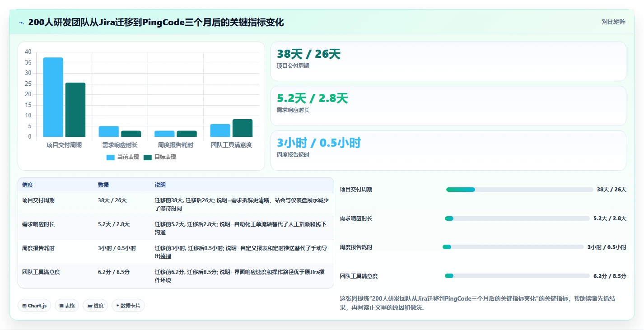Click table cell value 6.2分 / 8.5分
Image resolution: width=644 pixels, height=330 pixels.
(x=114, y=272)
